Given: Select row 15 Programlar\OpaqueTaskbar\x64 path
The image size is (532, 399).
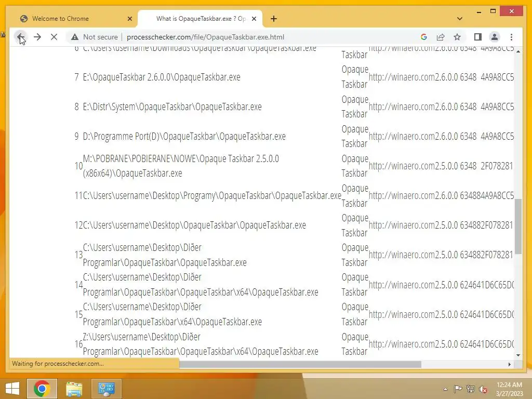Looking at the screenshot, I should coord(172,314).
